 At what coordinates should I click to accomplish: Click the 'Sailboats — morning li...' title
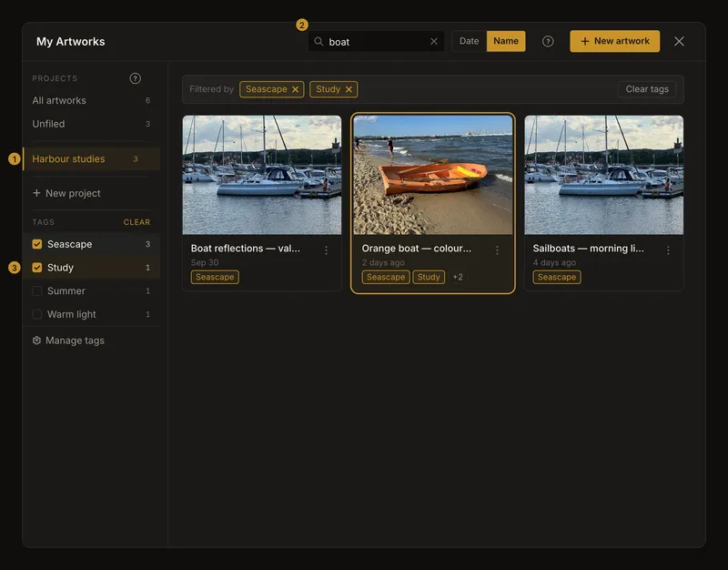pyautogui.click(x=588, y=249)
